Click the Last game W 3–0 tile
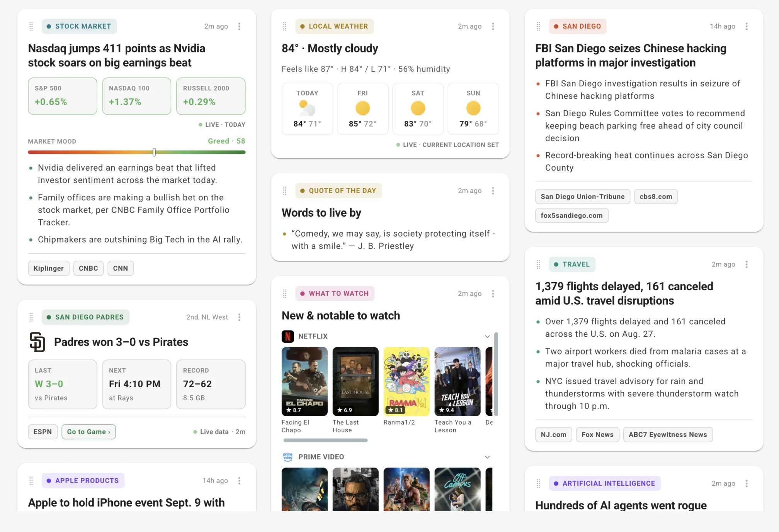Image resolution: width=779 pixels, height=532 pixels. point(63,385)
